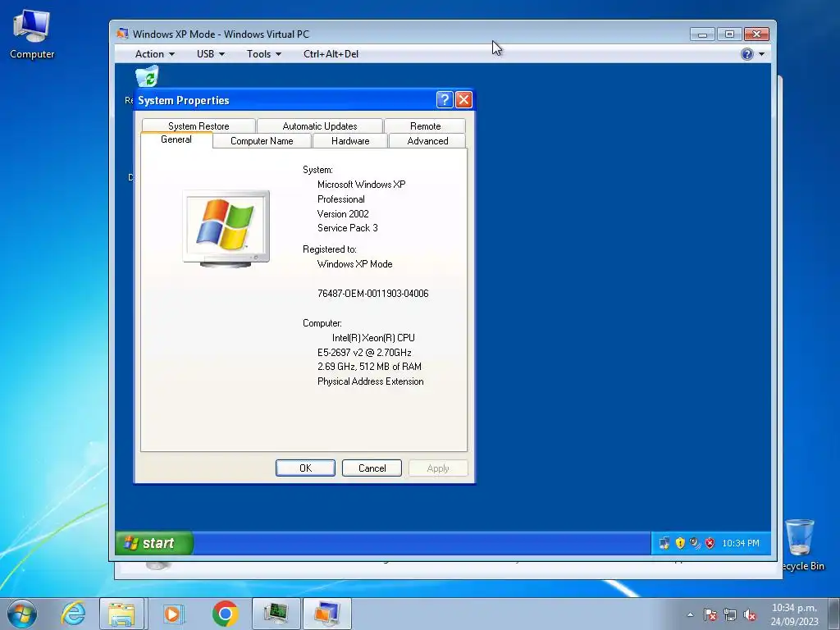Open Windows Explorer from taskbar
This screenshot has width=840, height=630.
(x=121, y=614)
